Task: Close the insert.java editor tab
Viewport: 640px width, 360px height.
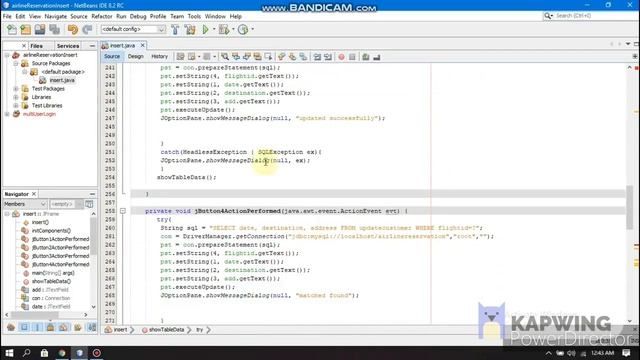Action: point(142,45)
